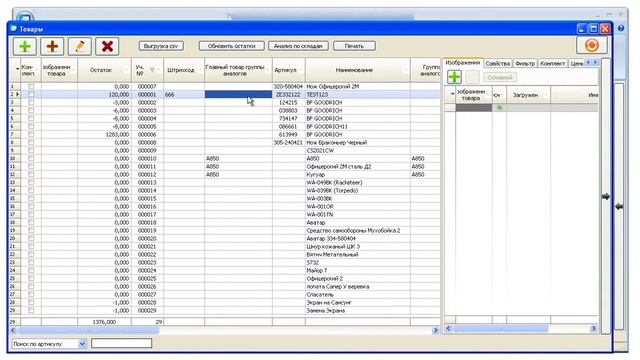Click A850 cell in Офицерский 2М row main-group column
Viewport: 640px width, 360px height.
pos(238,167)
